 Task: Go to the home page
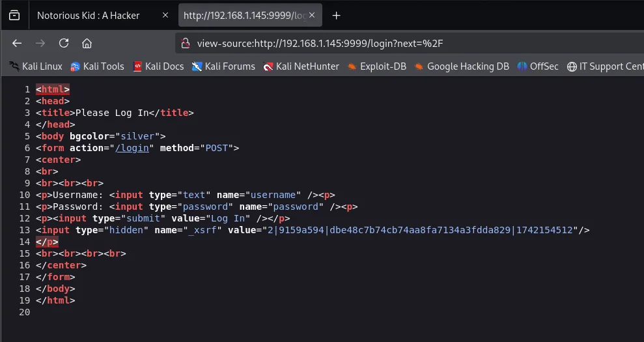tap(87, 43)
